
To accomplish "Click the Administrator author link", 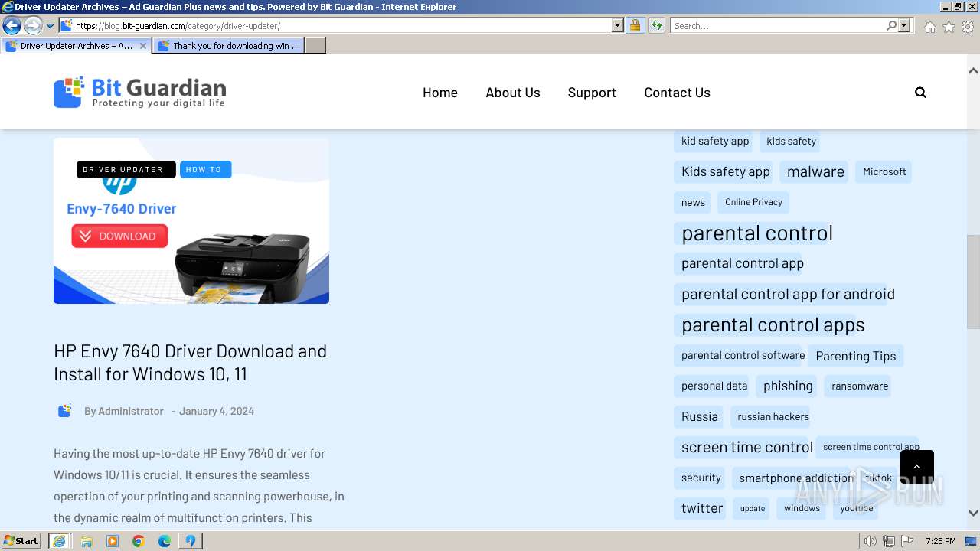I will tap(131, 411).
